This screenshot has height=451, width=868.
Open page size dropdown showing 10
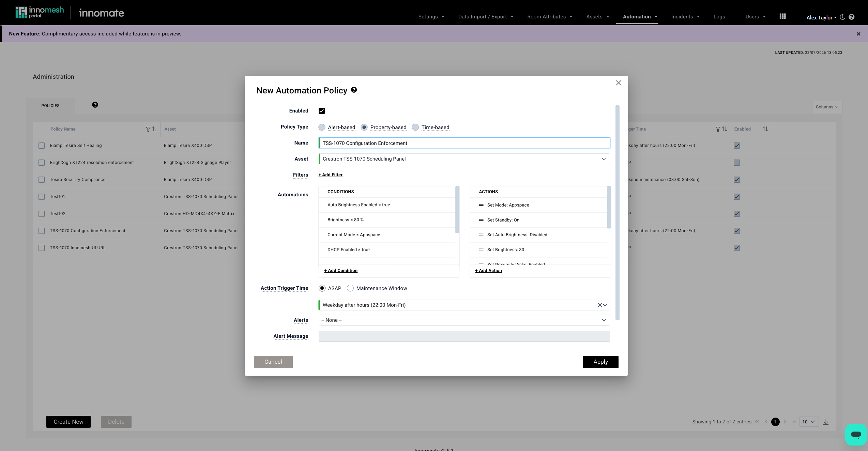coord(808,422)
